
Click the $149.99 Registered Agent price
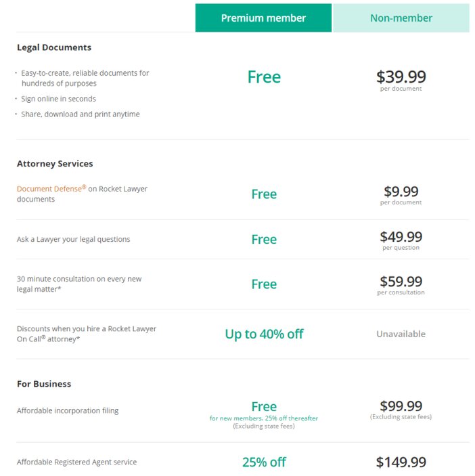point(401,462)
